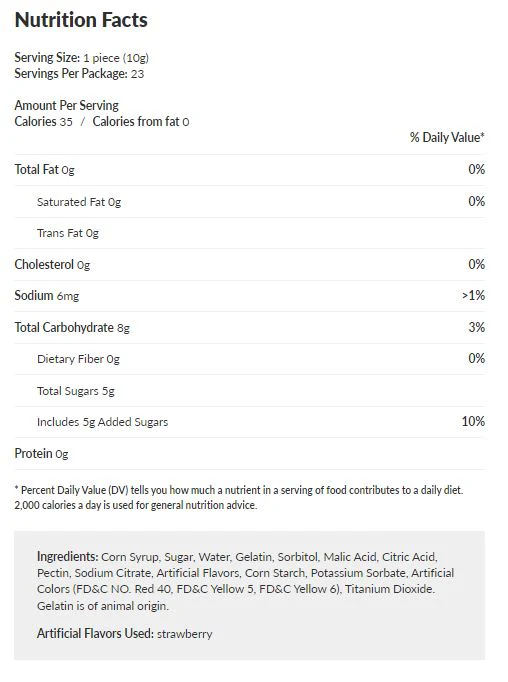Select the Protein 0g row
The width and height of the screenshot is (508, 682).
(249, 454)
